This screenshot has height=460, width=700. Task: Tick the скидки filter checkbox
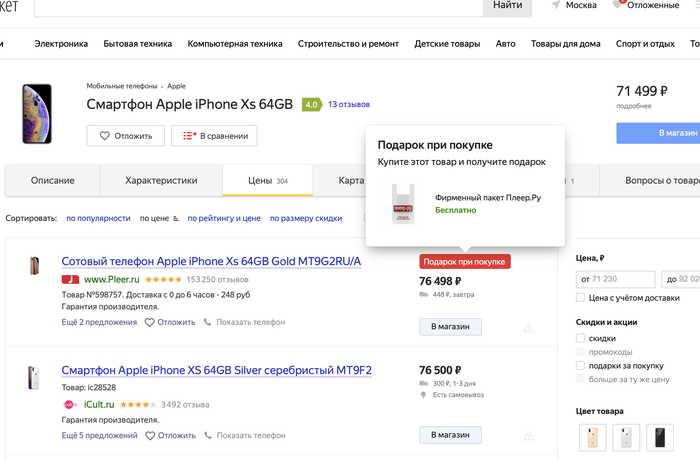click(x=581, y=338)
